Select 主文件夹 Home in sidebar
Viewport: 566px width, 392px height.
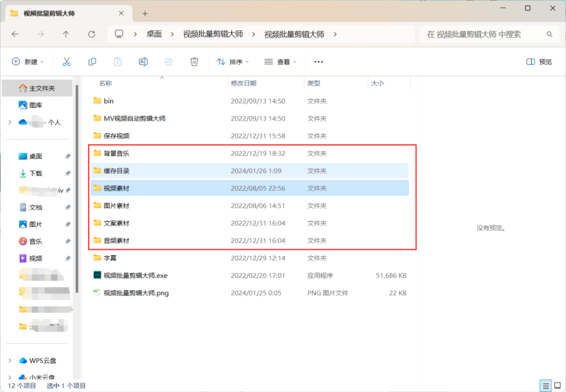point(37,88)
